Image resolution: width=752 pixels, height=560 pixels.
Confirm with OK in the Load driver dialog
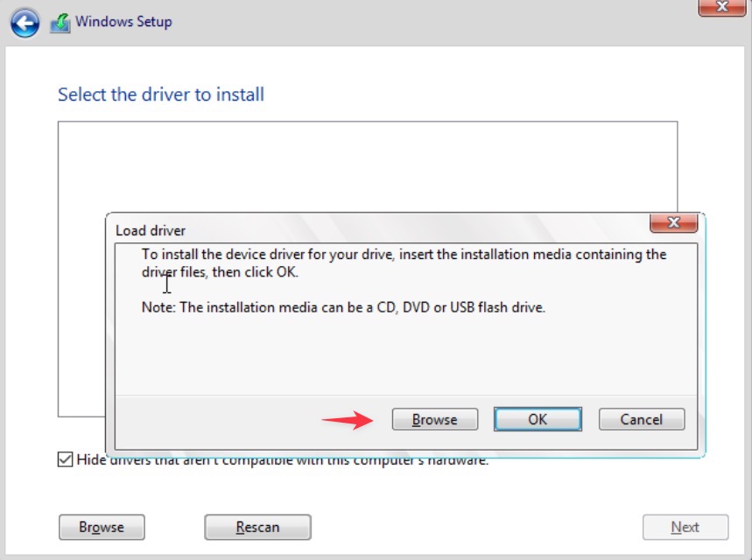[x=538, y=419]
